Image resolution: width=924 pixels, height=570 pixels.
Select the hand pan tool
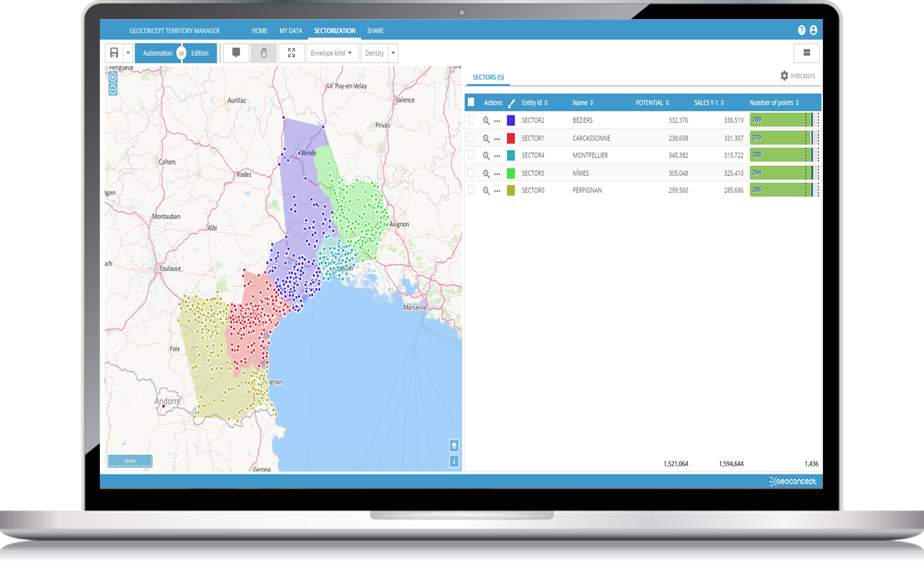tap(264, 53)
